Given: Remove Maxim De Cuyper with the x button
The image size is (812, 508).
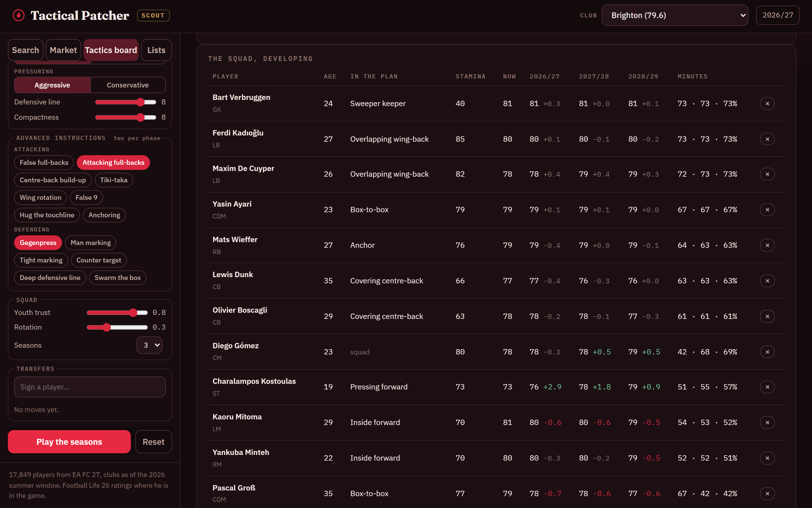Looking at the screenshot, I should [x=767, y=174].
